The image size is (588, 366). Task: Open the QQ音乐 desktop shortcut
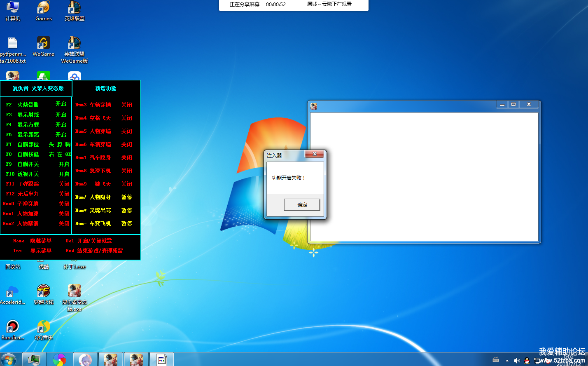point(44,330)
